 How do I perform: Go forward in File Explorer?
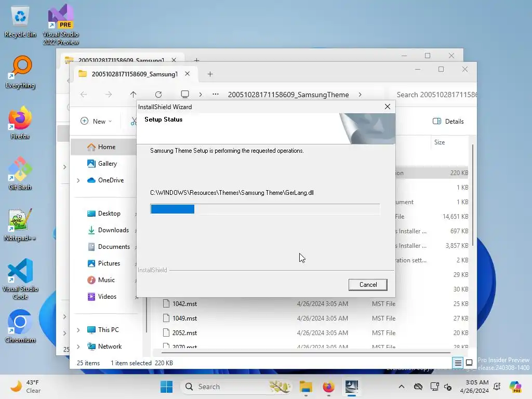click(x=108, y=95)
